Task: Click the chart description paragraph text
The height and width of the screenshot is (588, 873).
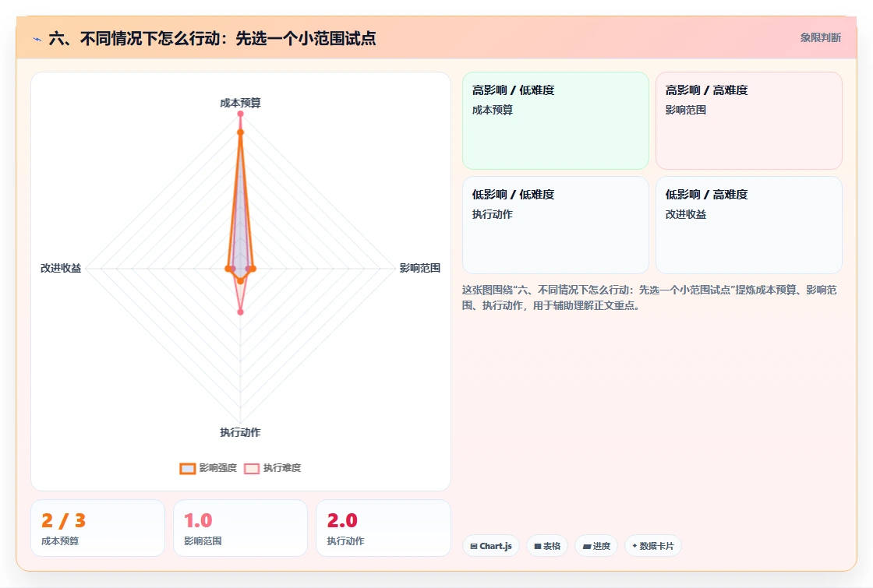Action: point(649,298)
